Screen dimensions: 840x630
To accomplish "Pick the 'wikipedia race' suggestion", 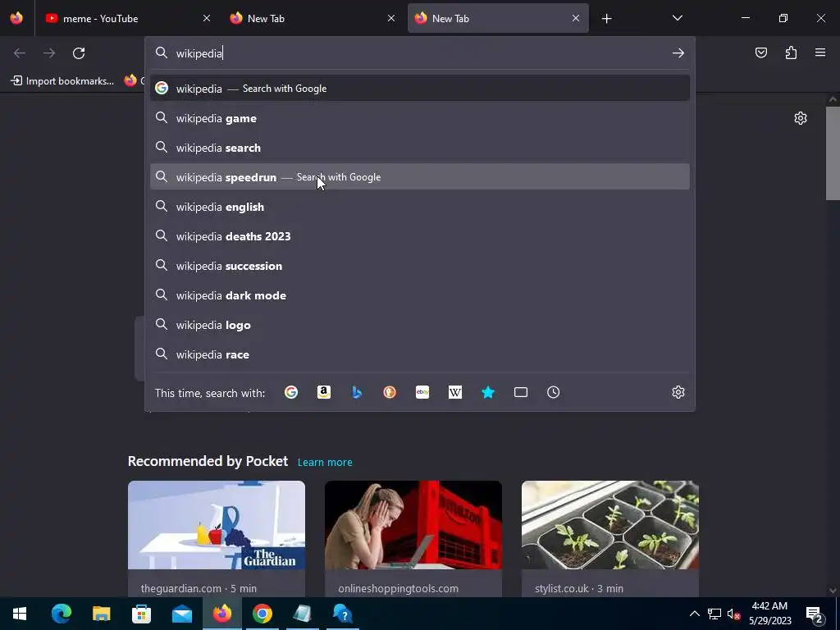I will tap(419, 354).
